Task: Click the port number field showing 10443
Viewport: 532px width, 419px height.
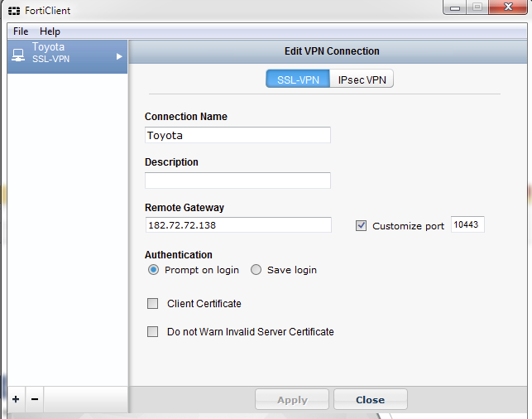Action: coord(467,225)
